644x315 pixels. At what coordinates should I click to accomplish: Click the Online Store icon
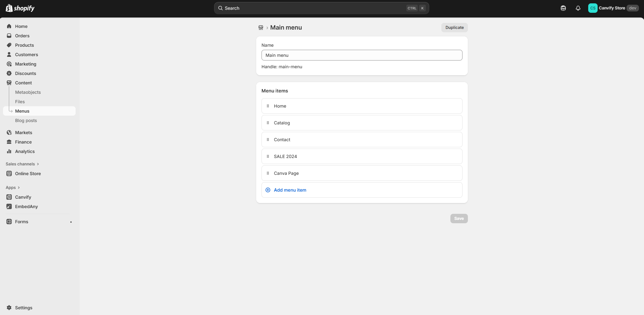pos(9,173)
